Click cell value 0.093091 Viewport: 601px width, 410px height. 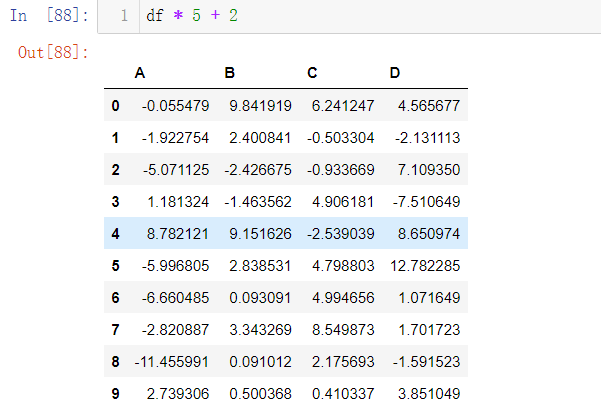tap(261, 298)
